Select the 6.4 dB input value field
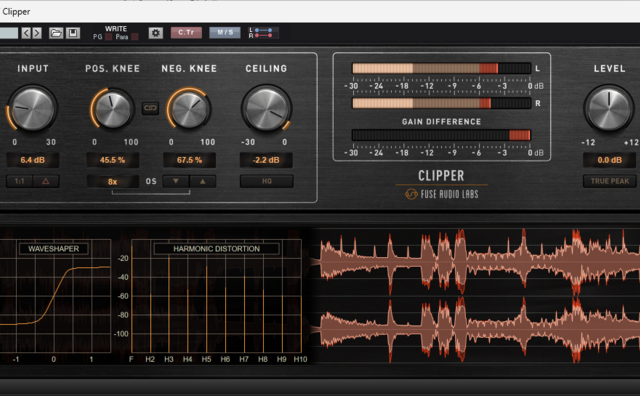640x396 pixels. (x=33, y=160)
